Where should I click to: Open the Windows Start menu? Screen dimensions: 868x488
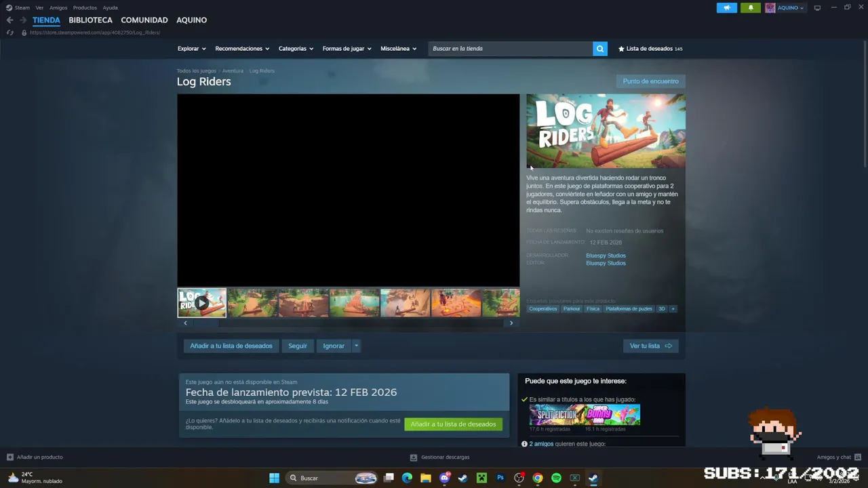tap(274, 478)
